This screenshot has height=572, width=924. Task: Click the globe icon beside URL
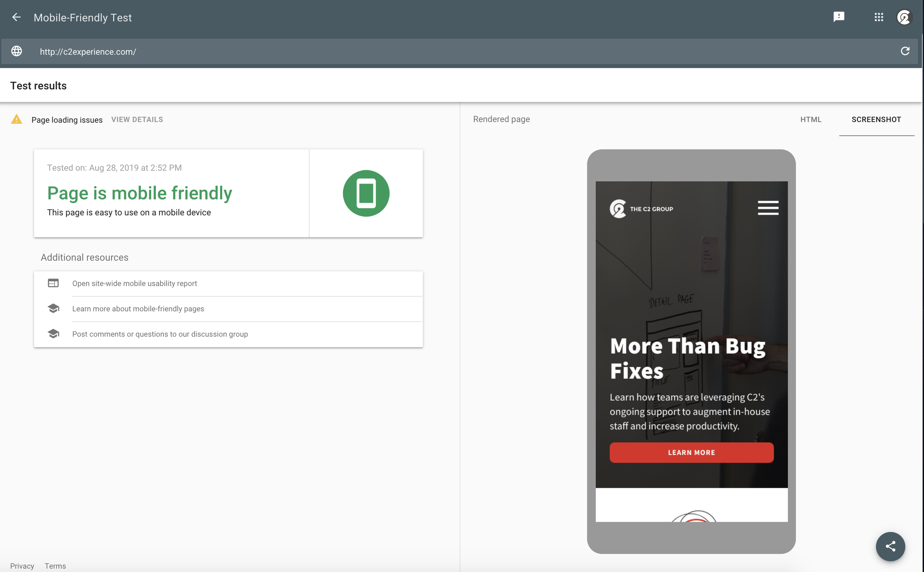click(17, 51)
